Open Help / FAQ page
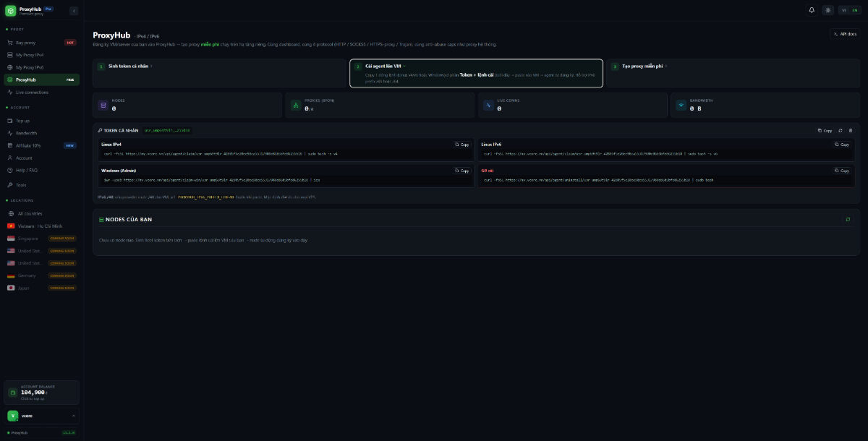Screen dimensions: 868x441 41,170
